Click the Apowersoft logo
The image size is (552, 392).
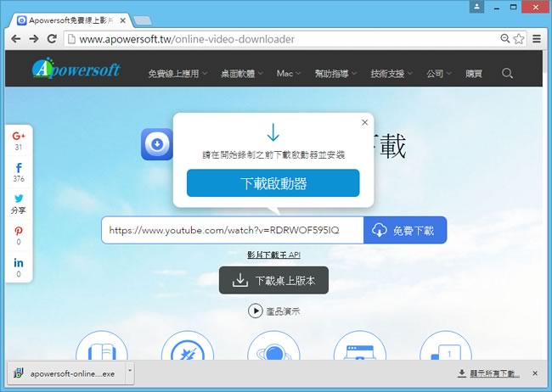(76, 68)
